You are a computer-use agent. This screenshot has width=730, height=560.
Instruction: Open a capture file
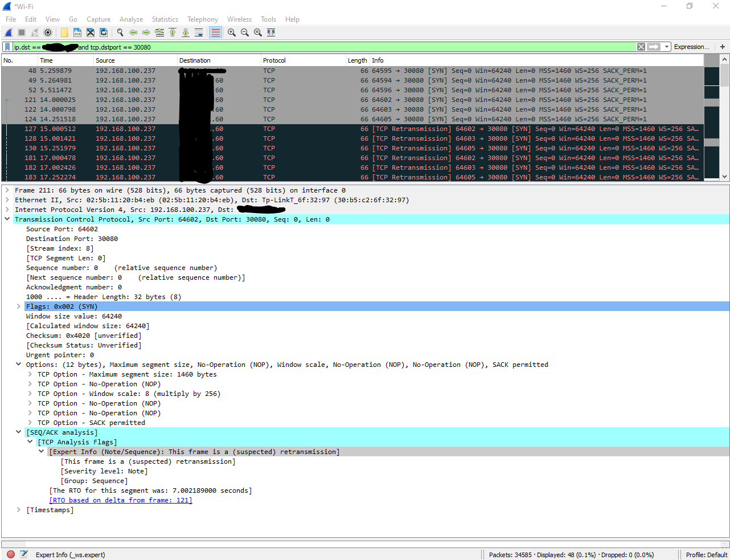click(x=64, y=32)
